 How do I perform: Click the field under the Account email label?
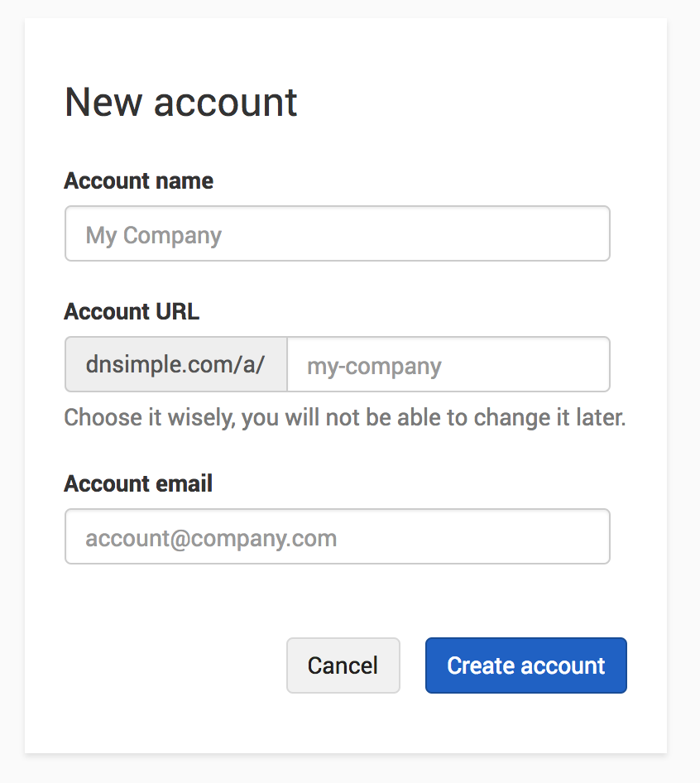point(337,537)
